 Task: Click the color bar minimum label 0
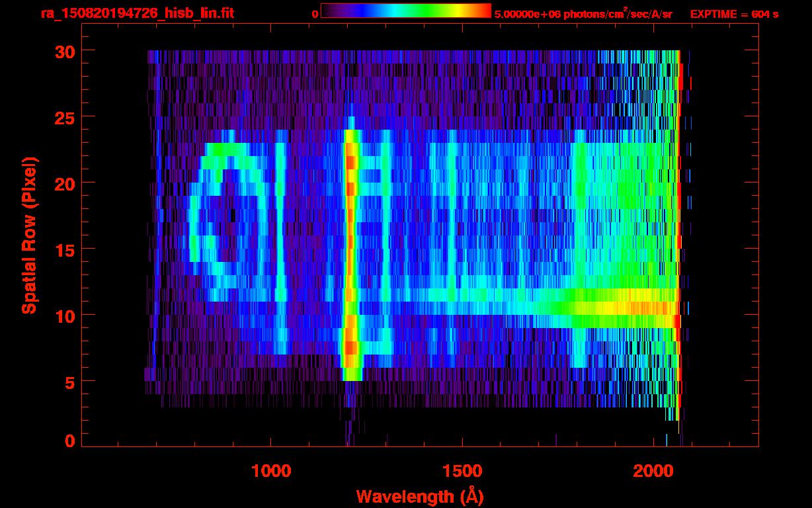(x=315, y=14)
